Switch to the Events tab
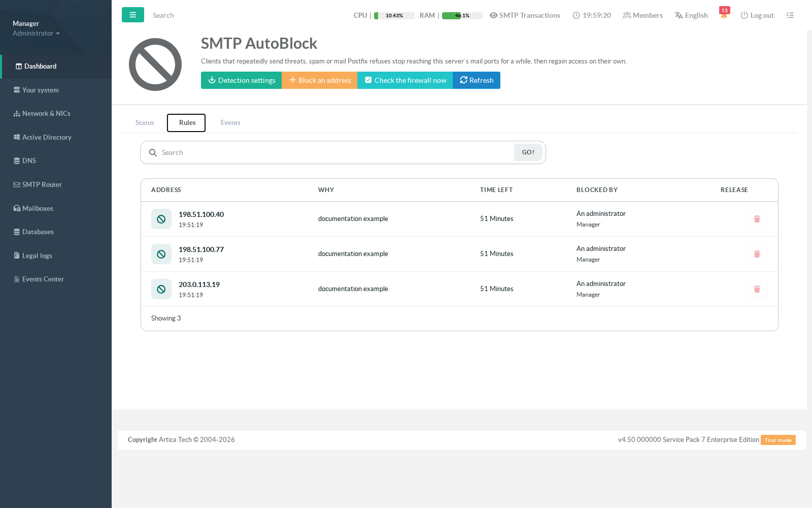The image size is (812, 508). (230, 122)
